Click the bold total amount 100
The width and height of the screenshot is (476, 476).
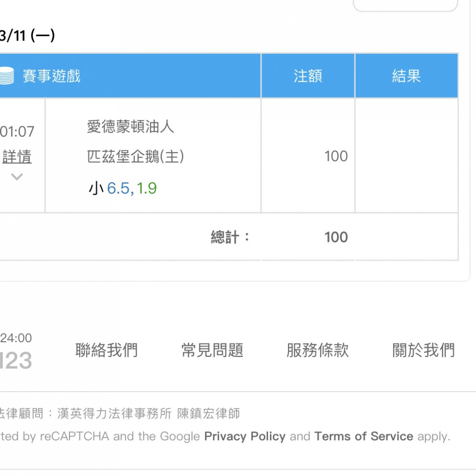tap(336, 237)
